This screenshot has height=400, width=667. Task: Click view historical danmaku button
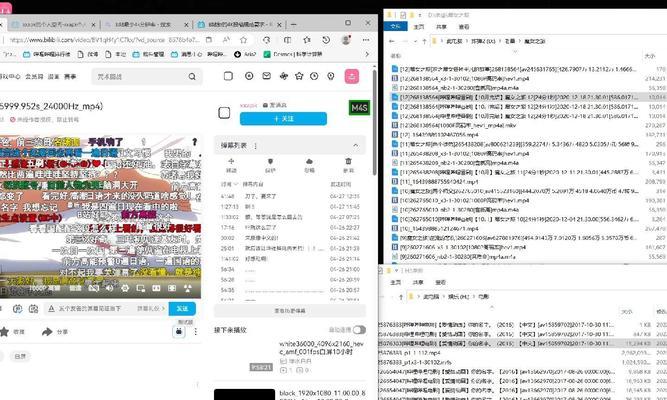pos(290,311)
